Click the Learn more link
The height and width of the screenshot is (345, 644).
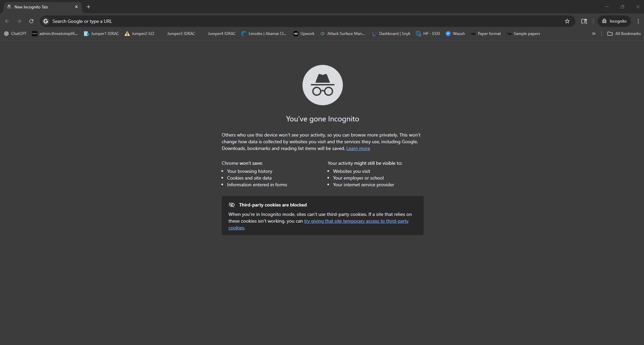click(358, 148)
